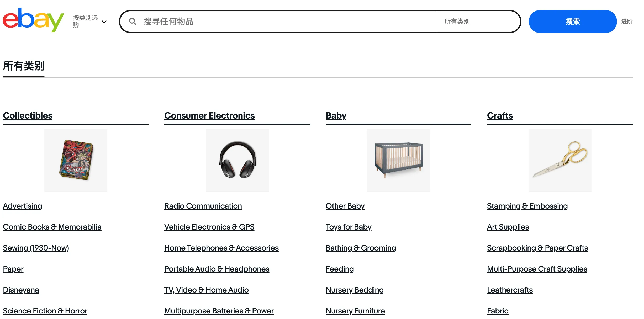Image resolution: width=644 pixels, height=319 pixels.
Task: Click inside the 搜寻任何物品 search field
Action: pos(262,22)
